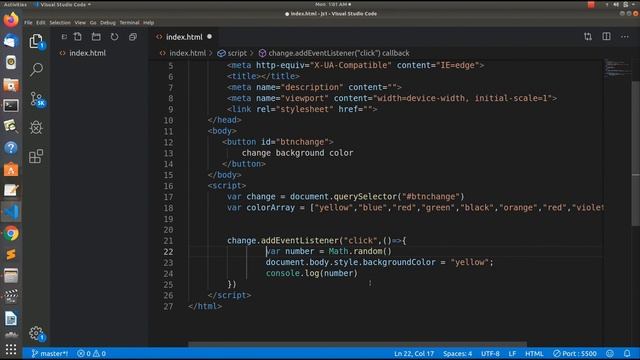Screen dimensions: 640x360
Task: Open the Explorer view in activity bar
Action: pos(36,41)
